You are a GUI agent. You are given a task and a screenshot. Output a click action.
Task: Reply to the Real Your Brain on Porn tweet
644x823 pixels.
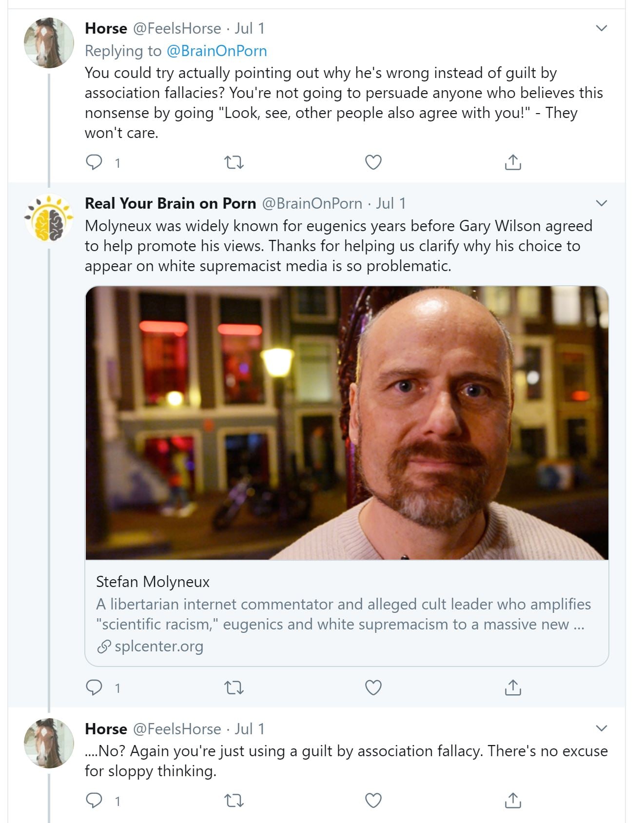coord(94,687)
